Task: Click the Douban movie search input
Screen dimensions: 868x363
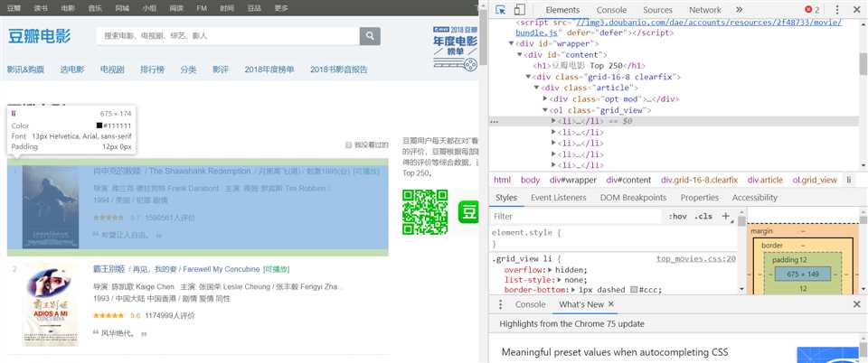Action: 228,36
